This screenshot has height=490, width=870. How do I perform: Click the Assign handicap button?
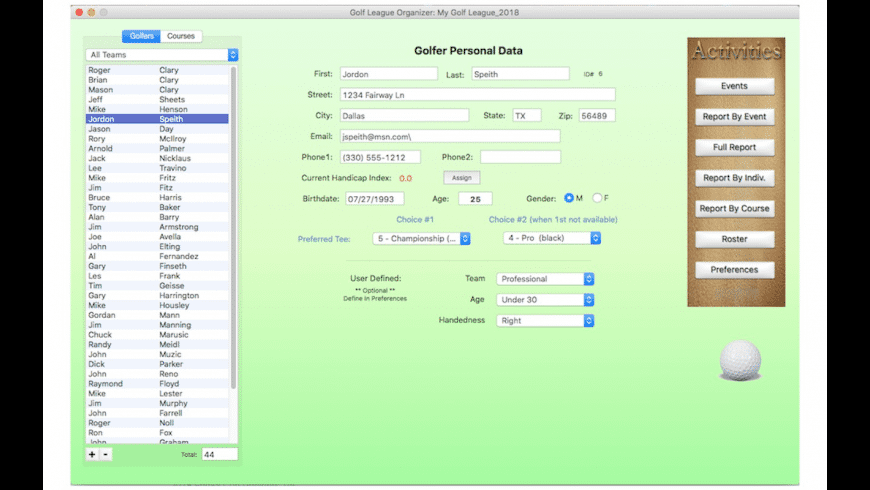462,178
